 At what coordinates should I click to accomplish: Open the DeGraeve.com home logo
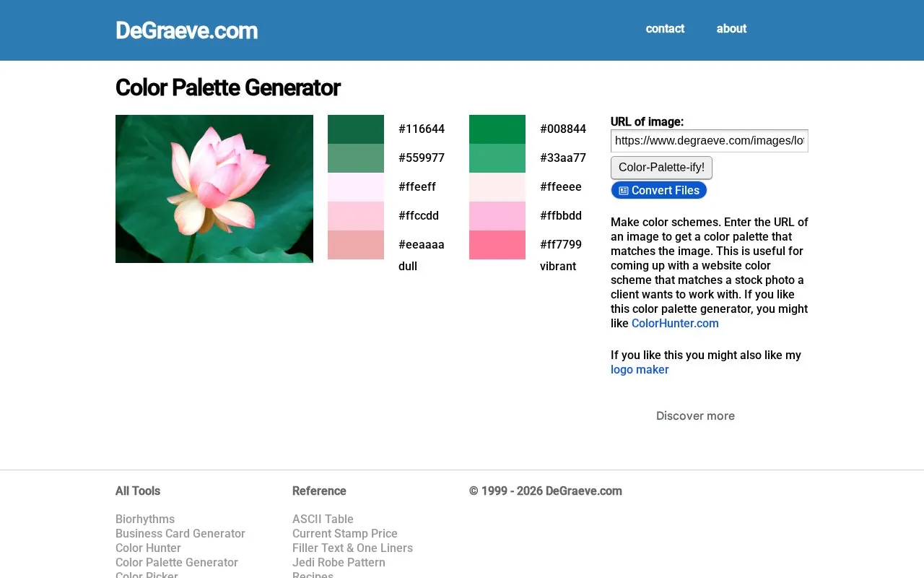click(x=186, y=30)
